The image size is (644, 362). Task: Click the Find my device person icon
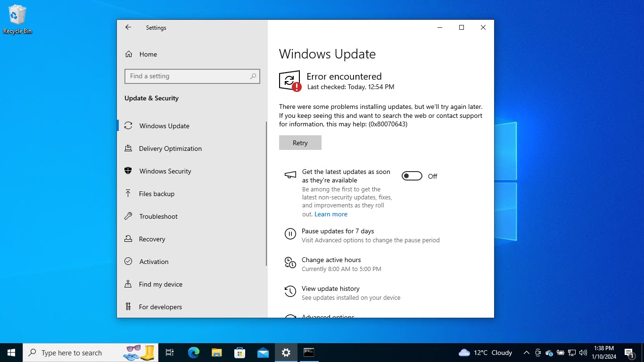128,284
